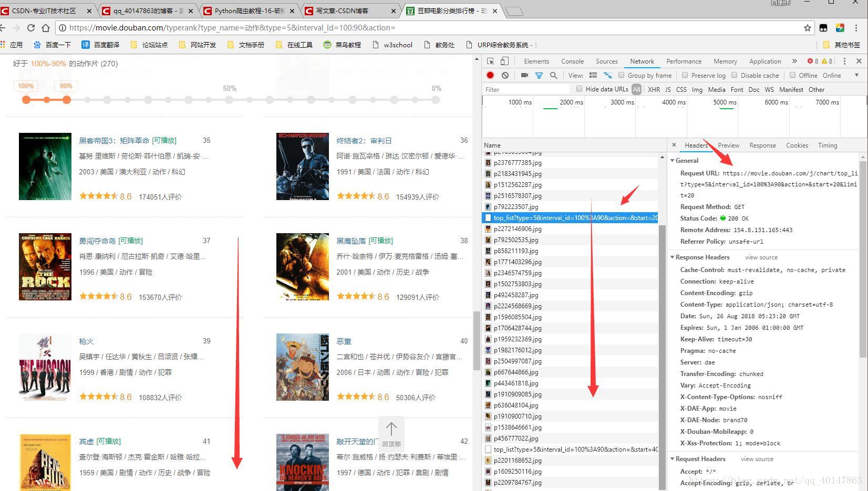Open movie link 黑客帝国3：矩阵革命

114,140
